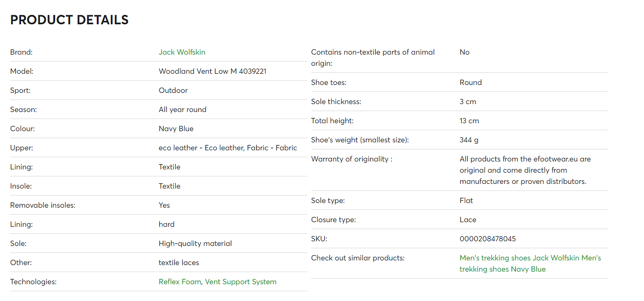The height and width of the screenshot is (301, 644).
Task: Click the Technologies label
Action: 33,282
